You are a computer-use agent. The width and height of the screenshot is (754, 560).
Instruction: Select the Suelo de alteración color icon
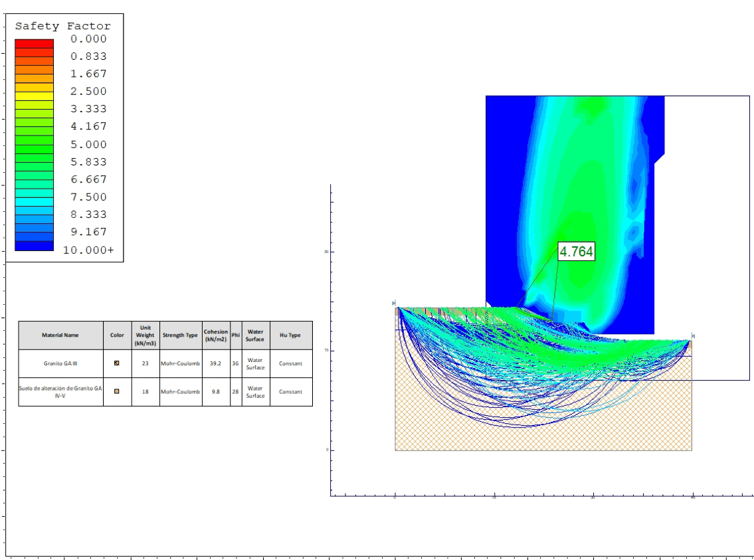tap(117, 391)
